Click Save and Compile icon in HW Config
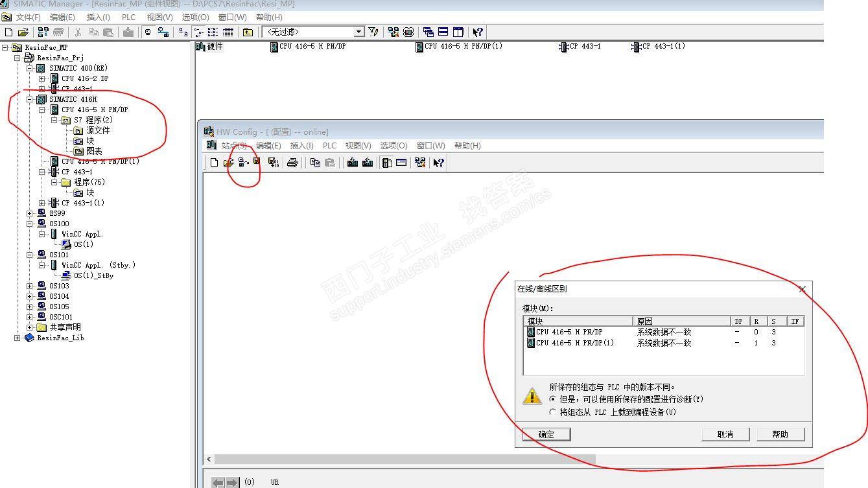The height and width of the screenshot is (488, 868). pos(274,163)
